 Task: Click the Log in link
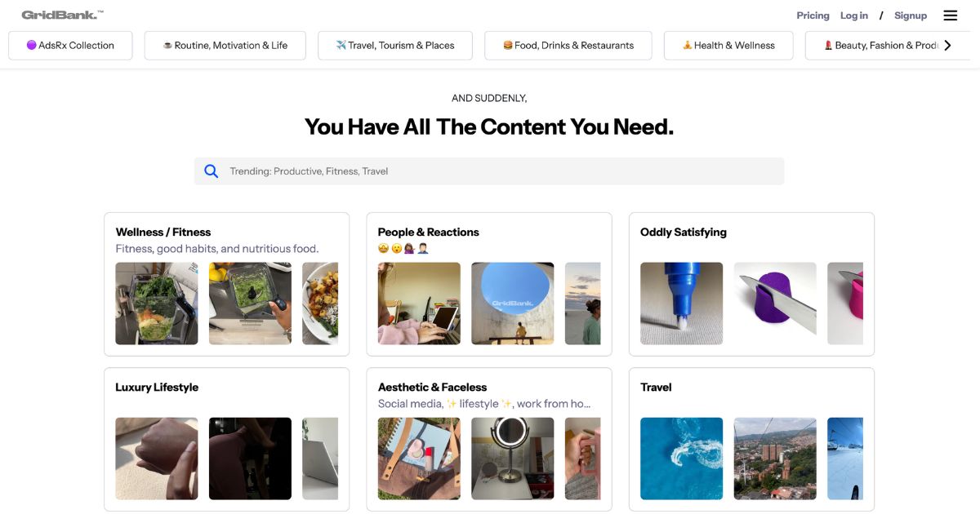pos(854,16)
